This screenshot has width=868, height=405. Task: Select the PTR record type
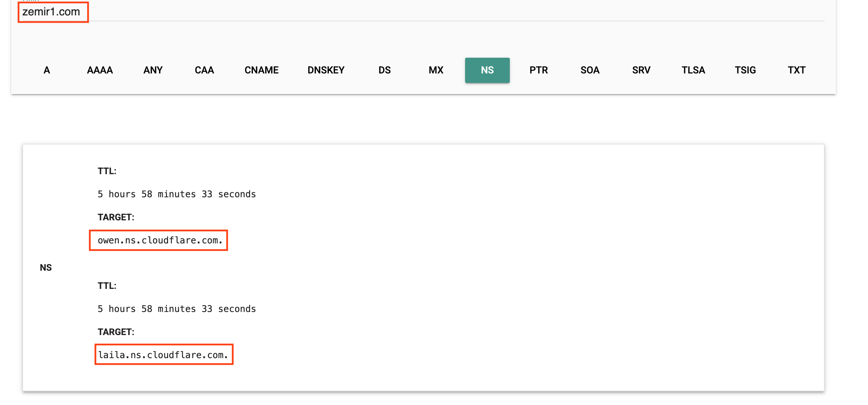click(538, 70)
